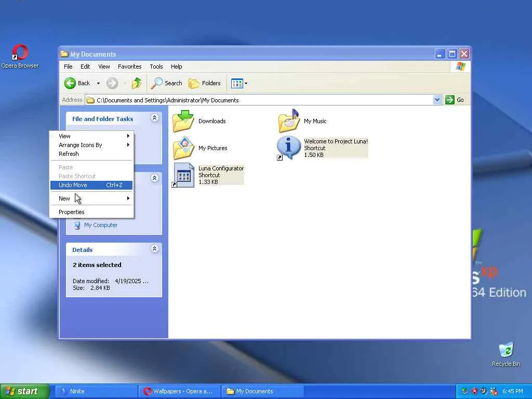This screenshot has height=399, width=532.
Task: Click the Windows flag logo icon
Action: 460,66
